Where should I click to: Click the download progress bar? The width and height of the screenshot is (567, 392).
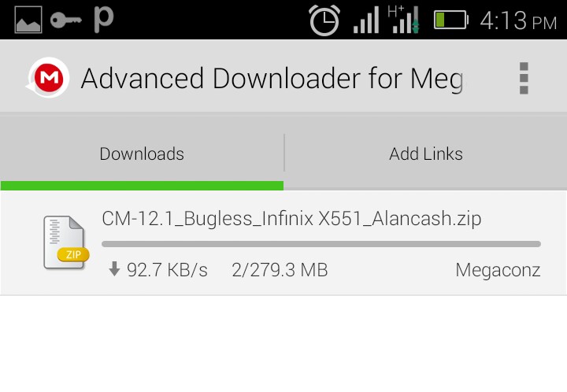(321, 244)
